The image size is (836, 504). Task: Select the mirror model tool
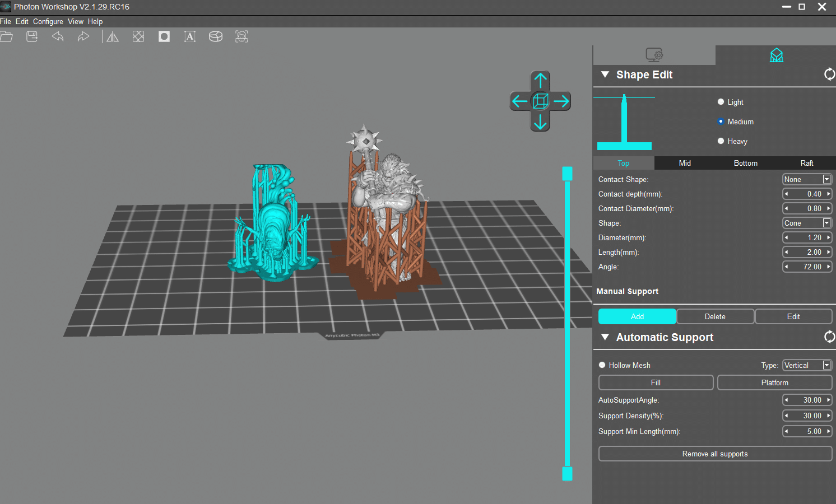click(x=113, y=37)
